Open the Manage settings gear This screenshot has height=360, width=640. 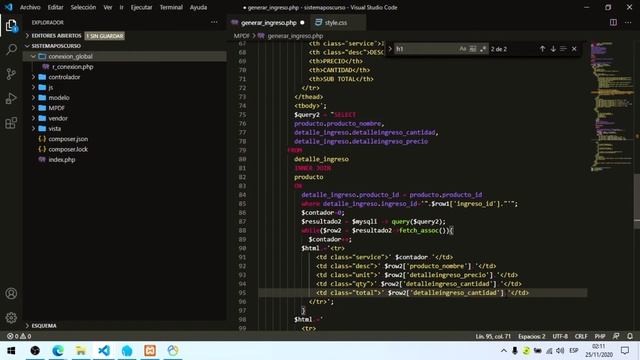[x=11, y=318]
